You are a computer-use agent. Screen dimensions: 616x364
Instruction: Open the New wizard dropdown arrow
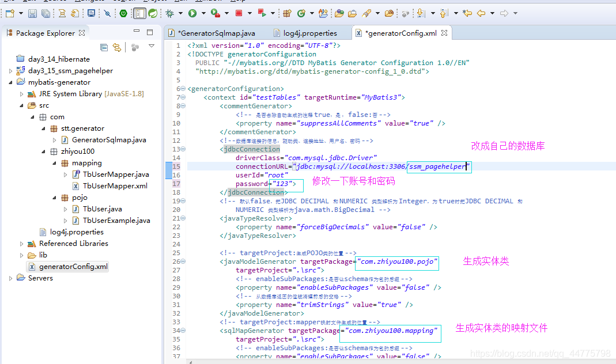(21, 13)
